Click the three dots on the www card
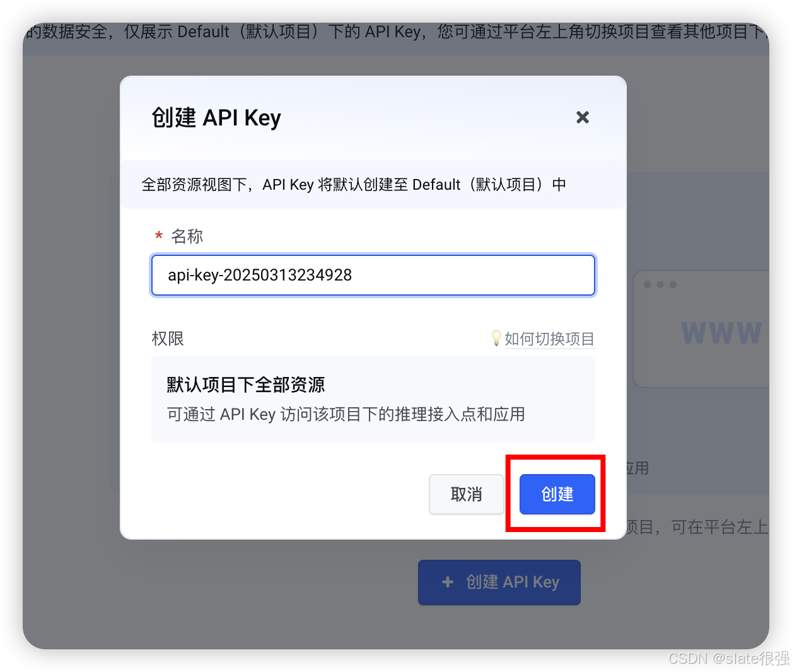 pos(660,285)
